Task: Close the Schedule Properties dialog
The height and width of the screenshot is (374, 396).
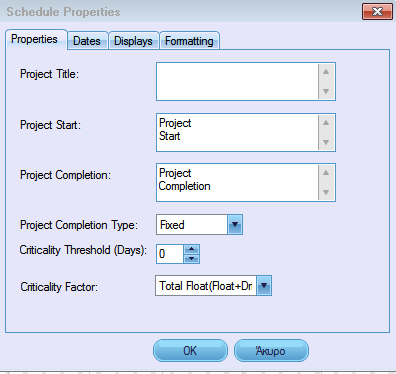Action: coord(377,12)
